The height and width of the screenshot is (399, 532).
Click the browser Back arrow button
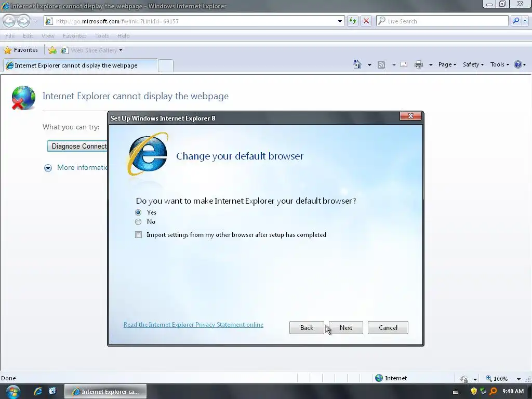click(x=9, y=21)
